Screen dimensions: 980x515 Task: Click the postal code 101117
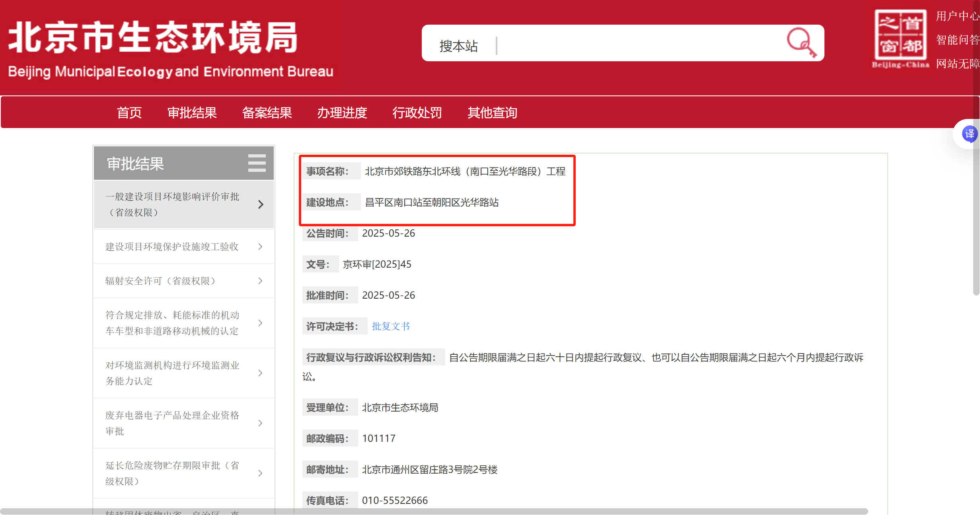[379, 439]
